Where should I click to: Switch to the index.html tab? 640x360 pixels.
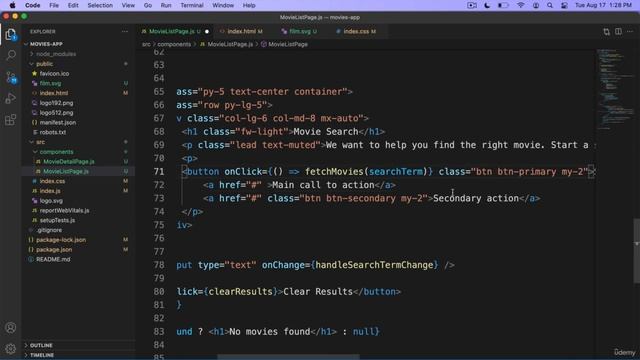(x=241, y=31)
